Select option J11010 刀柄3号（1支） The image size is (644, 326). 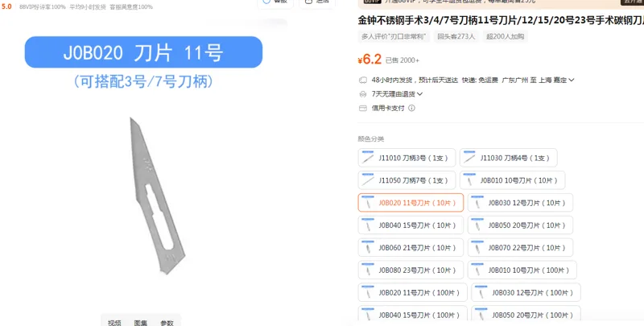(x=407, y=158)
